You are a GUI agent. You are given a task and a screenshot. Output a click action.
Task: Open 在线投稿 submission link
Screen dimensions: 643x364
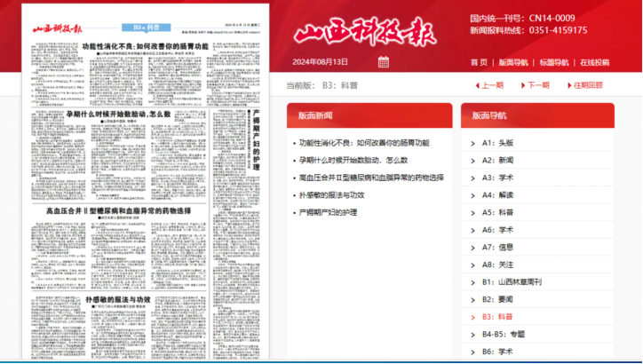pos(595,62)
